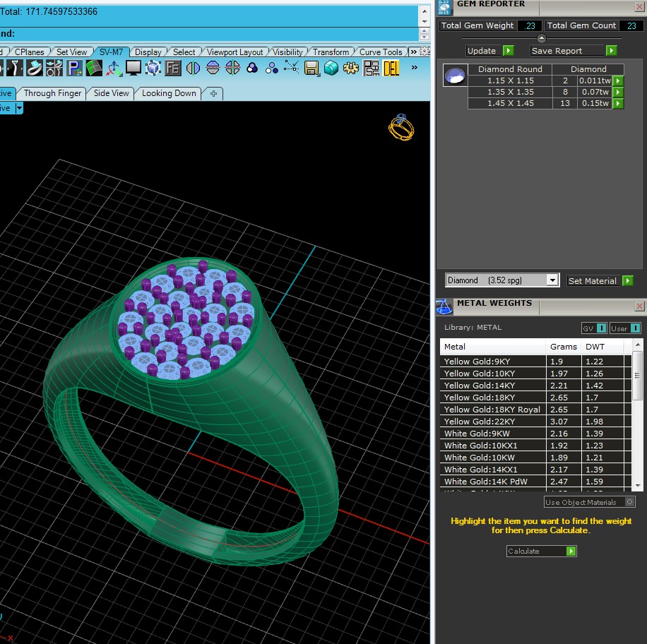The image size is (647, 644).
Task: Click the save floppy disk icon
Action: [x=311, y=68]
